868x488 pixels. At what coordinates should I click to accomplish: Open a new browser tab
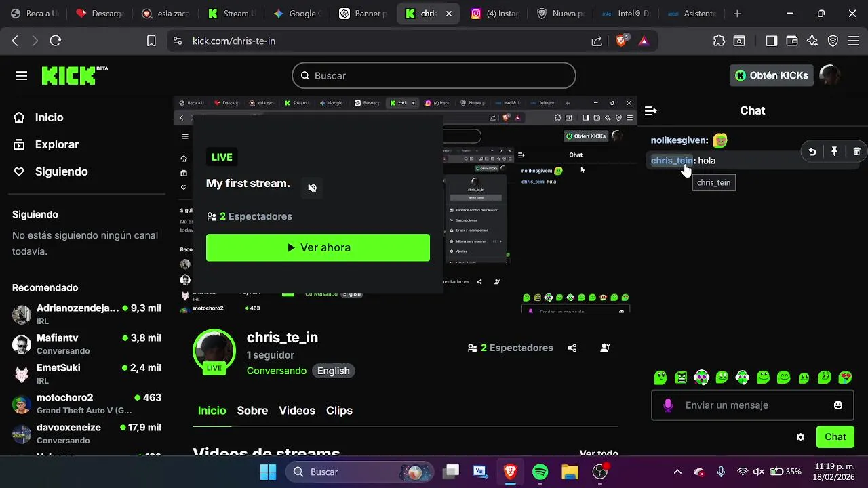[x=737, y=14]
